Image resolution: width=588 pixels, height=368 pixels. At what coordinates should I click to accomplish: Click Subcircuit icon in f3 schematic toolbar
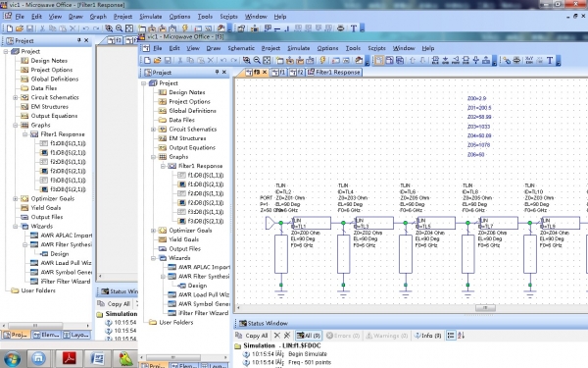tap(466, 60)
